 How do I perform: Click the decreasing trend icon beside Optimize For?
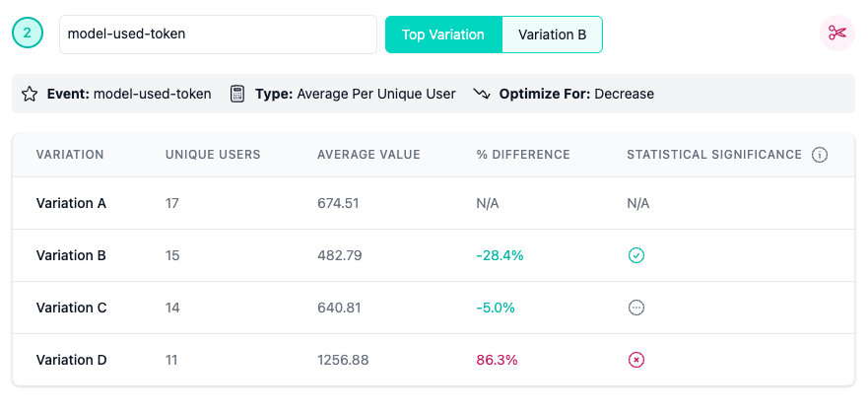pyautogui.click(x=481, y=95)
